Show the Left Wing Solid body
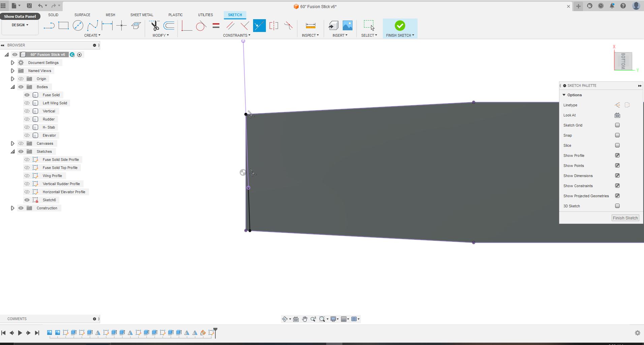The height and width of the screenshot is (345, 644). (27, 103)
